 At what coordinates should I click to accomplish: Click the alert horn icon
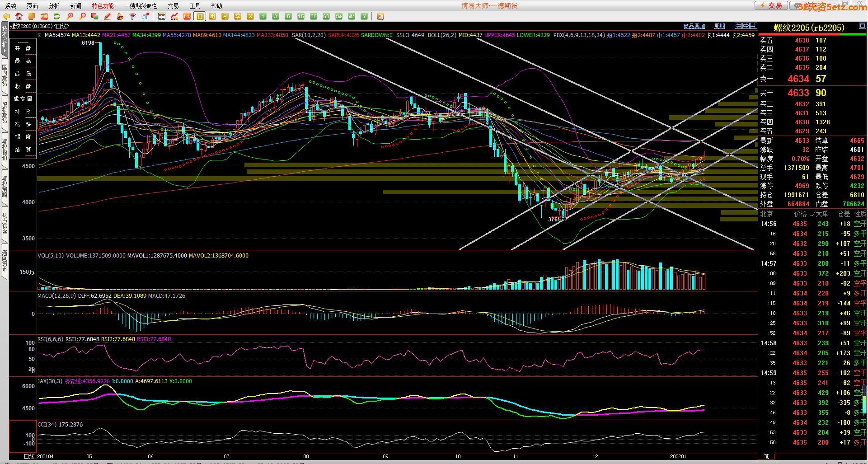pos(120,16)
